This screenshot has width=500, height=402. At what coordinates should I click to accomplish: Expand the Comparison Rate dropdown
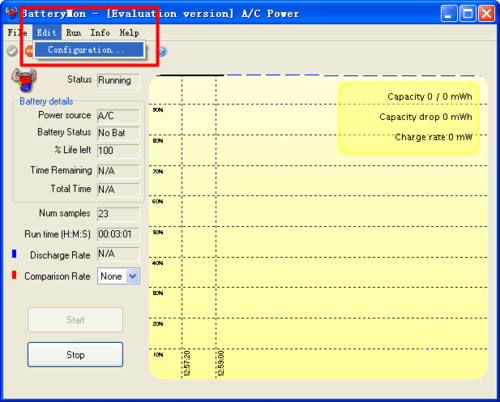coord(133,276)
